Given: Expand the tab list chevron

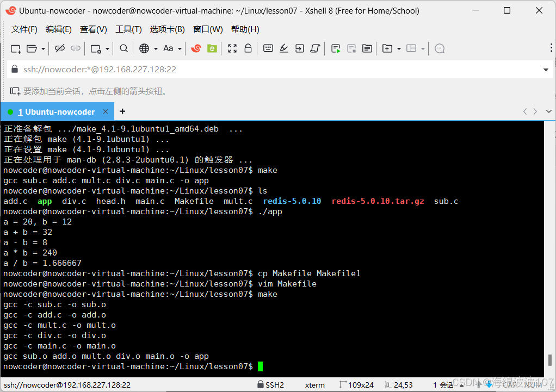Looking at the screenshot, I should pyautogui.click(x=549, y=111).
